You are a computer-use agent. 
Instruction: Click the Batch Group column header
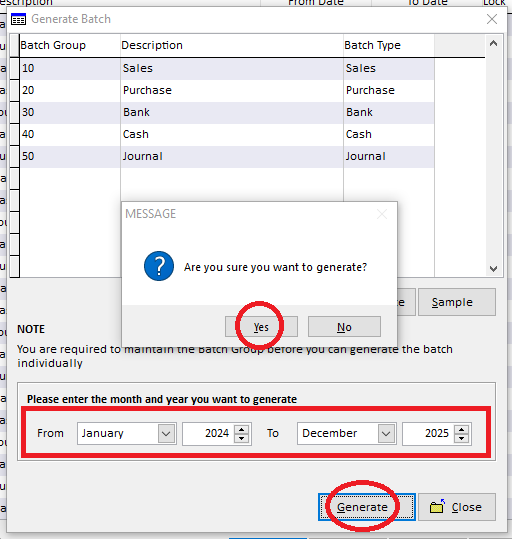[70, 45]
